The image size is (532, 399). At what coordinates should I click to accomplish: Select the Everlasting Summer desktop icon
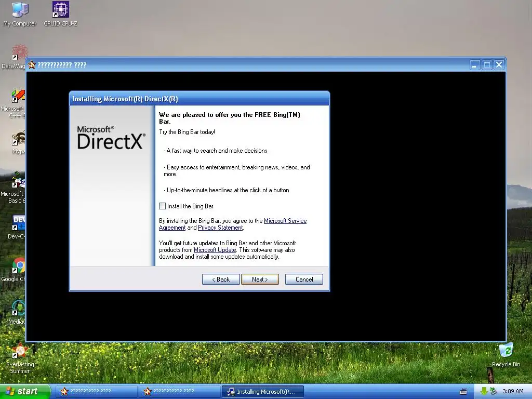tap(20, 358)
